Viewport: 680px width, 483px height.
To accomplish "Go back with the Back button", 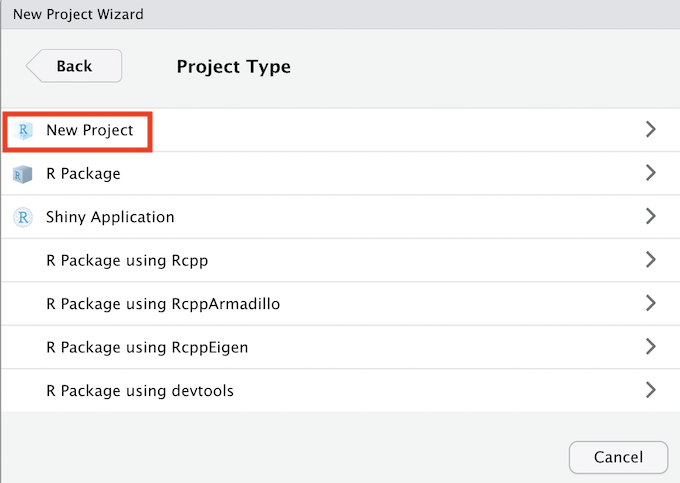I will (75, 66).
